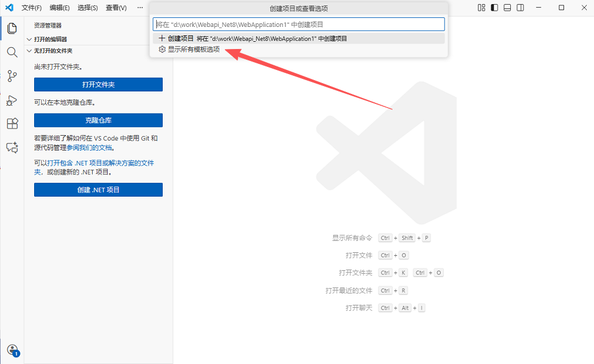The width and height of the screenshot is (594, 364).
Task: Minimize the VS Code window
Action: [x=538, y=8]
